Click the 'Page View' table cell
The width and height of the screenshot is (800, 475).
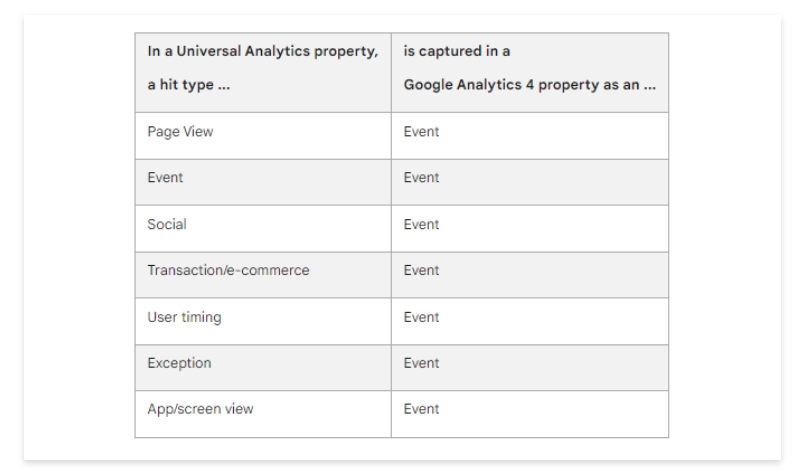263,136
